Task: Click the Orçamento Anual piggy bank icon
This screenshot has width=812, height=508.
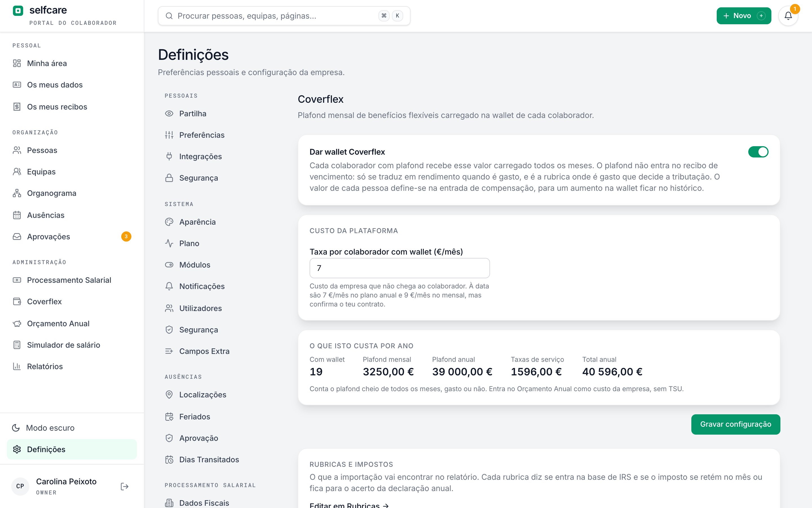Action: (17, 323)
